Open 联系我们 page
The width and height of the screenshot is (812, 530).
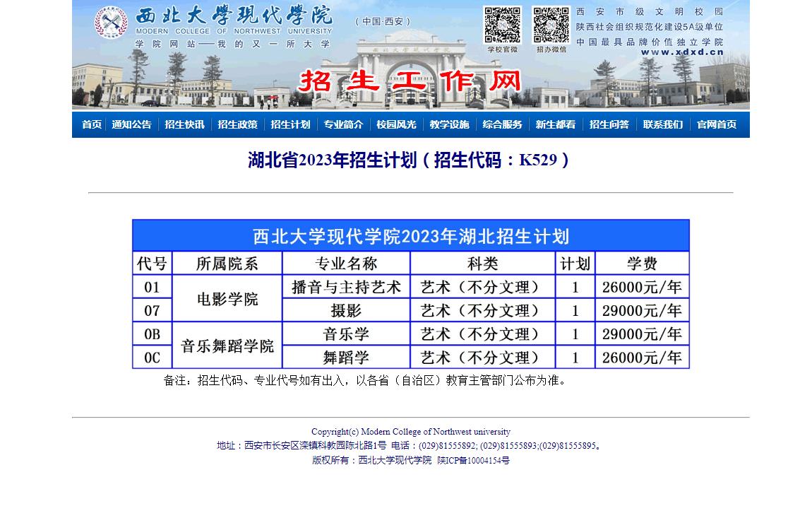pos(663,124)
